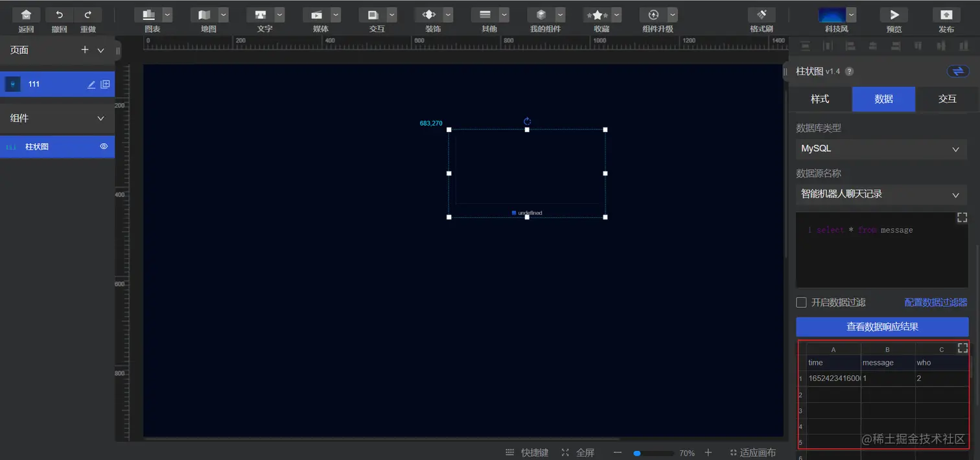Click the canvas zoom slider
This screenshot has width=980, height=460.
click(x=653, y=453)
